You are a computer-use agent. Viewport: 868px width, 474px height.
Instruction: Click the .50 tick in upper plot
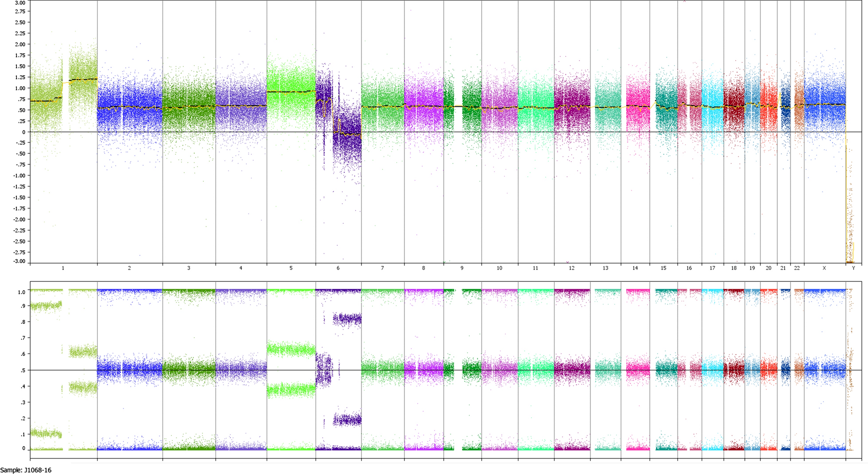(x=21, y=110)
